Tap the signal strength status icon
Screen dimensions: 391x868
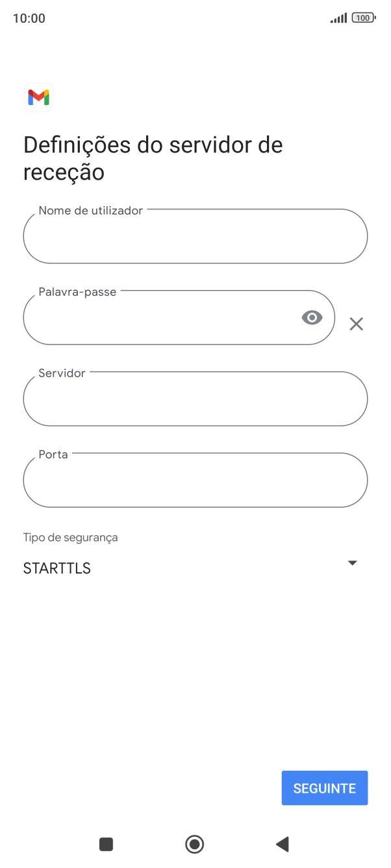coord(338,18)
